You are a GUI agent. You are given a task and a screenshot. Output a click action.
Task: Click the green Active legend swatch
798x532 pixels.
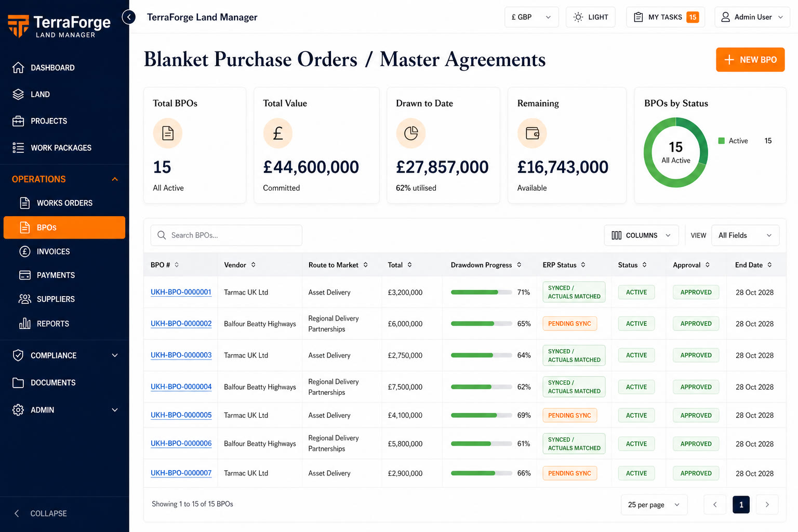click(721, 141)
